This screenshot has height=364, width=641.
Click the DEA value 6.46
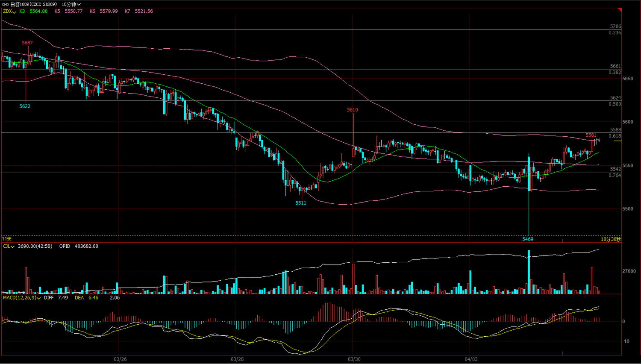tap(93, 298)
